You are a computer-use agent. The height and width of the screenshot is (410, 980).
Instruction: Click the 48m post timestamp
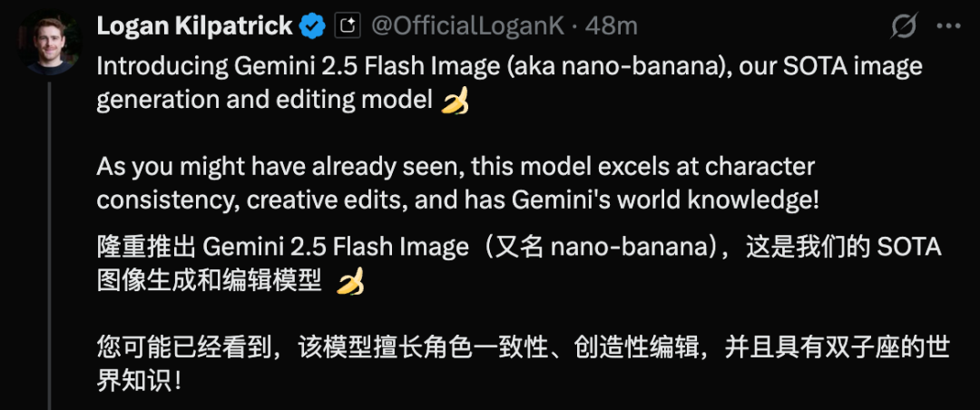tap(613, 26)
